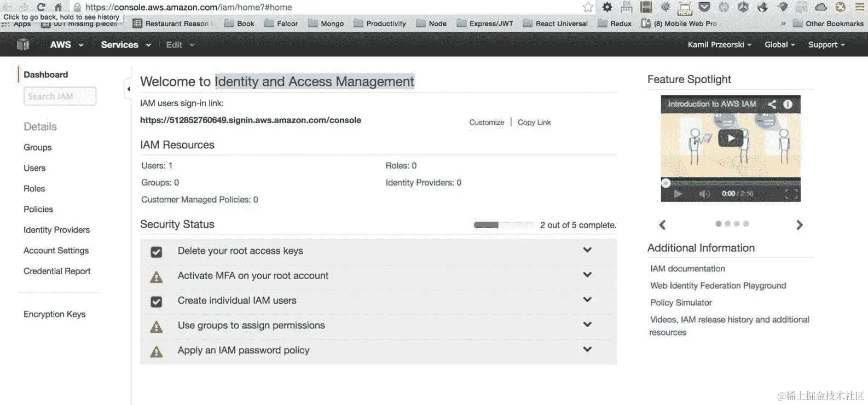Go to next Feature Spotlight item
The image size is (868, 405).
(800, 224)
